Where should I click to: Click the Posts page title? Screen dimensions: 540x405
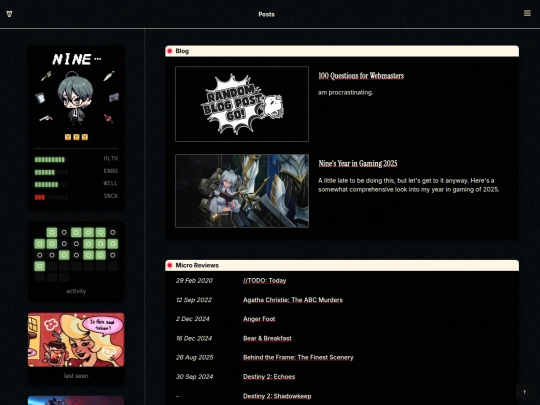(x=267, y=14)
